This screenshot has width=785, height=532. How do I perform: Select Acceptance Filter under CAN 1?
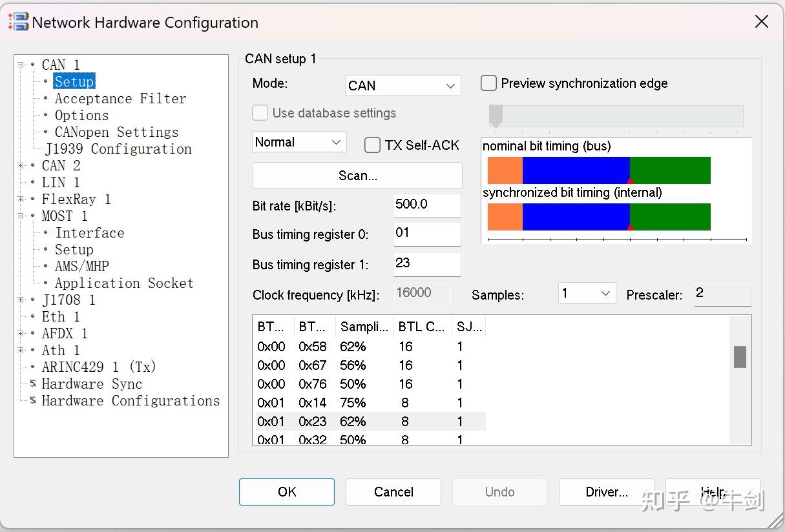(x=120, y=98)
